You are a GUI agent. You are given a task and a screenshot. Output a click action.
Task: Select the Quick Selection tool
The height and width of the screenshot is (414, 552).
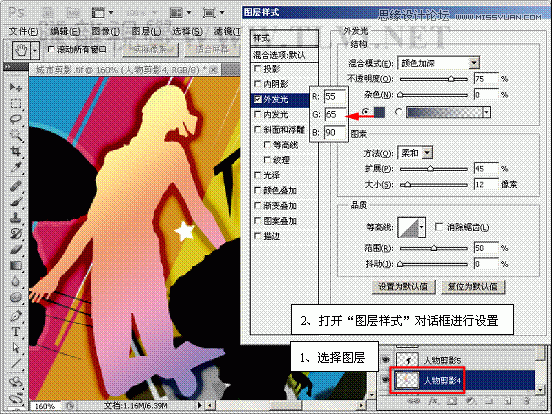[15, 136]
